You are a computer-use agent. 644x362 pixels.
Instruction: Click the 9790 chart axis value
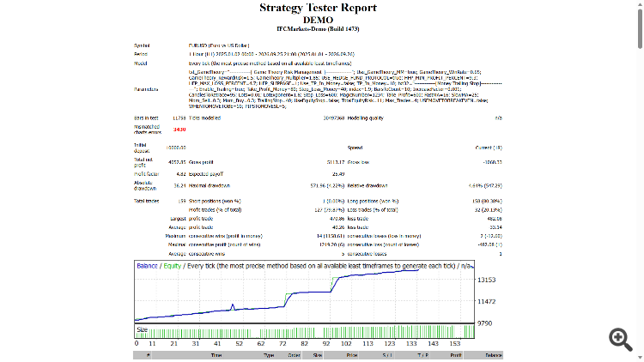[x=484, y=323]
